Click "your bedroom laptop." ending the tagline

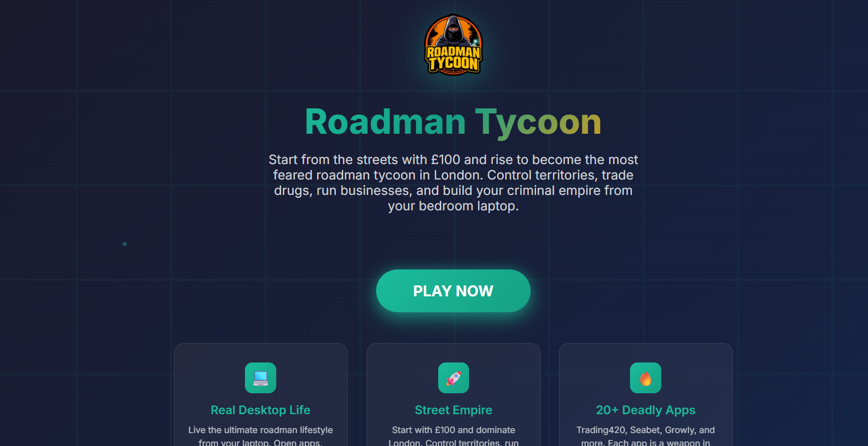click(x=453, y=206)
